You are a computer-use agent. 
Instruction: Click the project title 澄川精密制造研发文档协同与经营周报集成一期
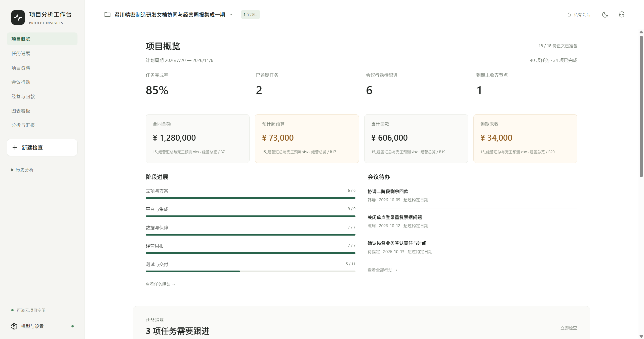point(170,15)
